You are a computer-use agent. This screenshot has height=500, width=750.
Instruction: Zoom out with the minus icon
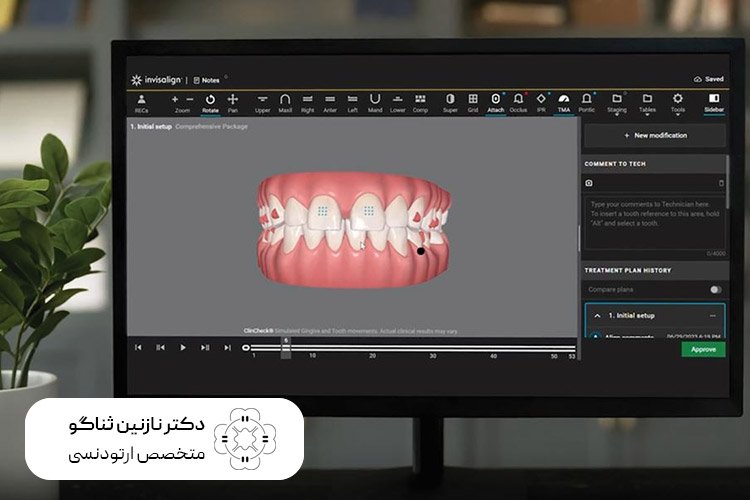(190, 99)
